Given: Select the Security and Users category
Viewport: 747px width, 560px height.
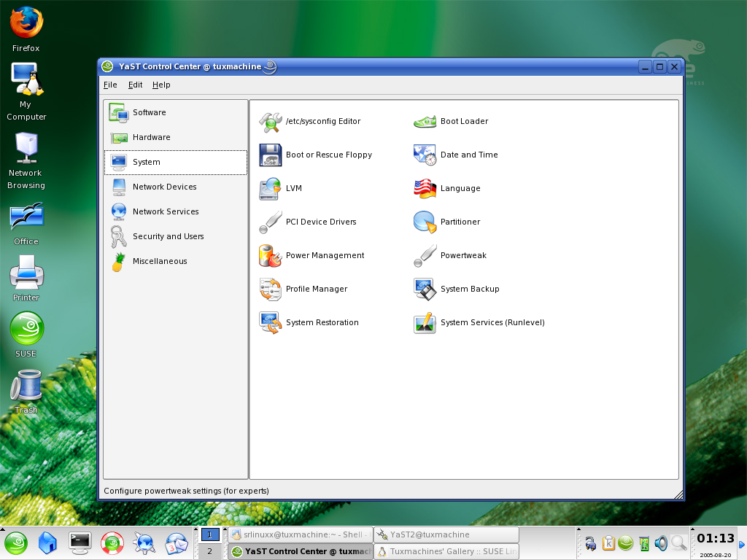Looking at the screenshot, I should click(176, 236).
